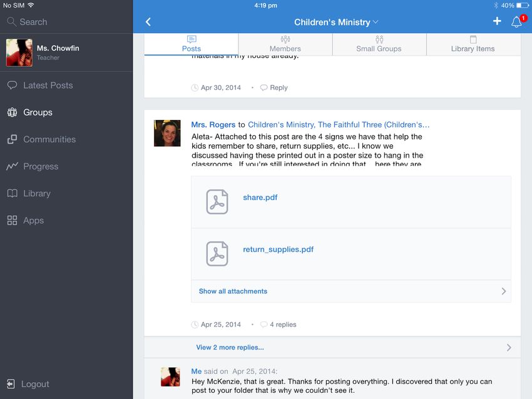Click the 4 replies text
Viewport: 532px width, 399px height.
[283, 325]
